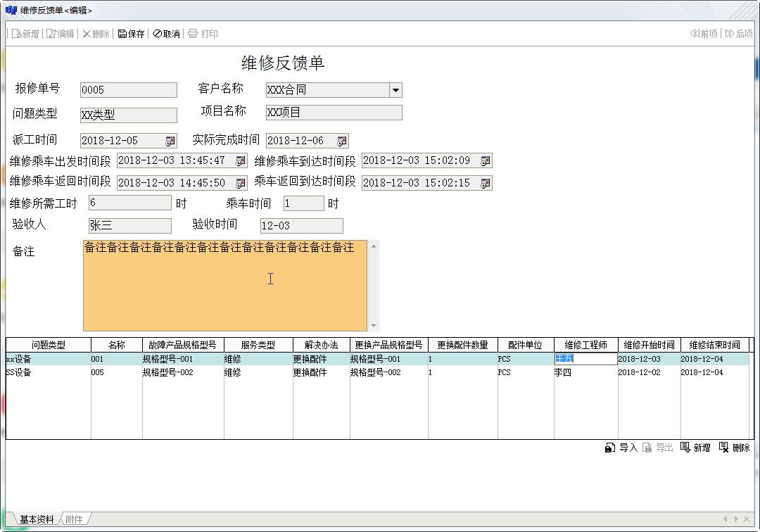Click the 问题类型 column header
This screenshot has height=532, width=760.
[x=48, y=345]
